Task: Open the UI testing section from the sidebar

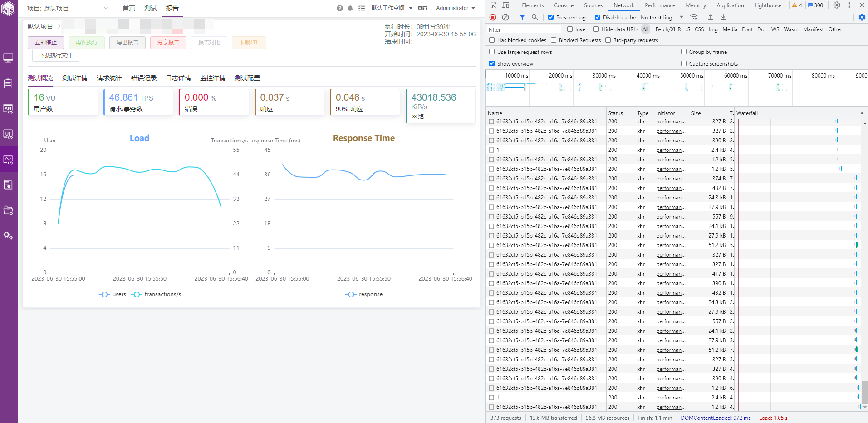Action: [x=8, y=134]
